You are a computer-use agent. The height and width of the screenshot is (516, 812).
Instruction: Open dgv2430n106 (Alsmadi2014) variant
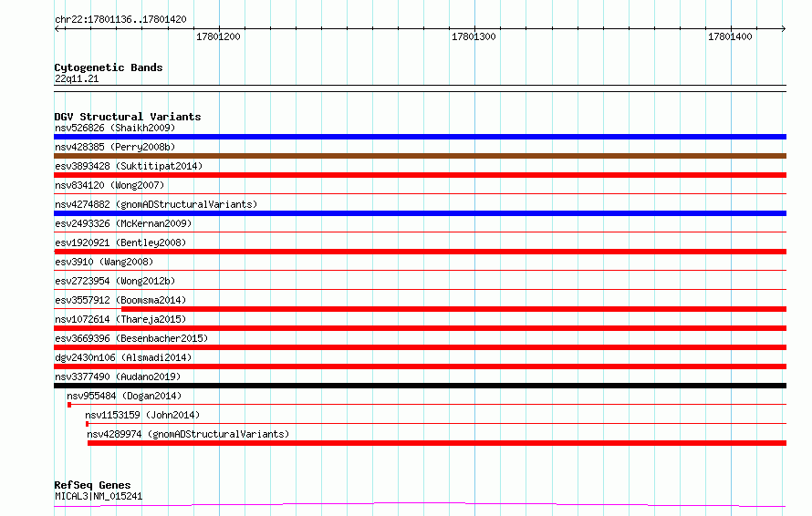tap(123, 357)
